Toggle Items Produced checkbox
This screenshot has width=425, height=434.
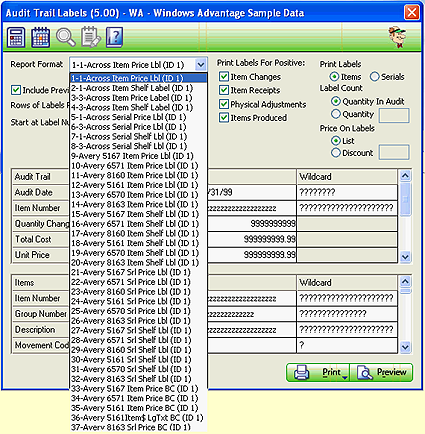tap(224, 117)
